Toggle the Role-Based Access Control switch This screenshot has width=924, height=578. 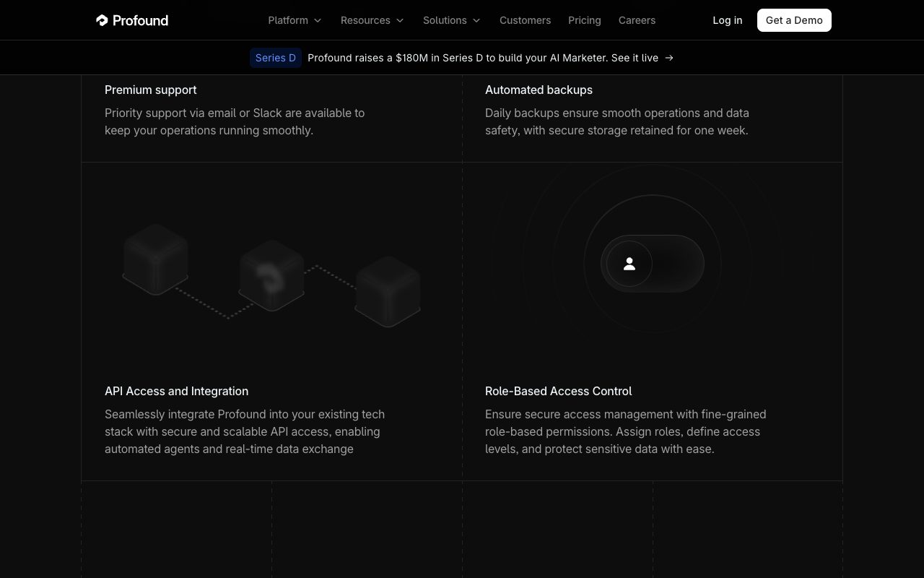pos(653,264)
